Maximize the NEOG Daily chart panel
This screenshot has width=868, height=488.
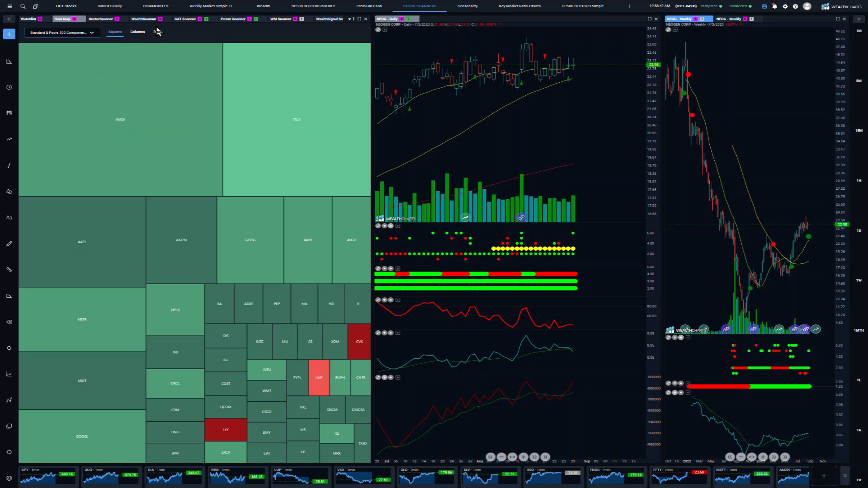(650, 19)
